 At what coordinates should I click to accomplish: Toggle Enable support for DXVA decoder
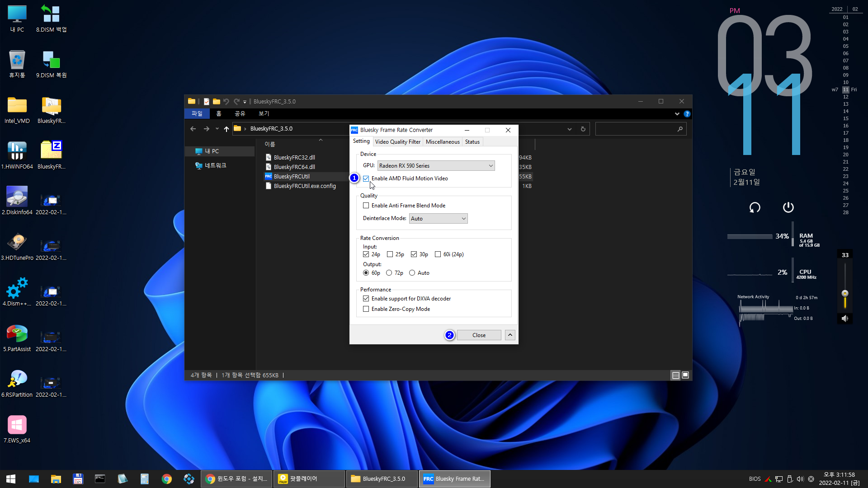[366, 299]
